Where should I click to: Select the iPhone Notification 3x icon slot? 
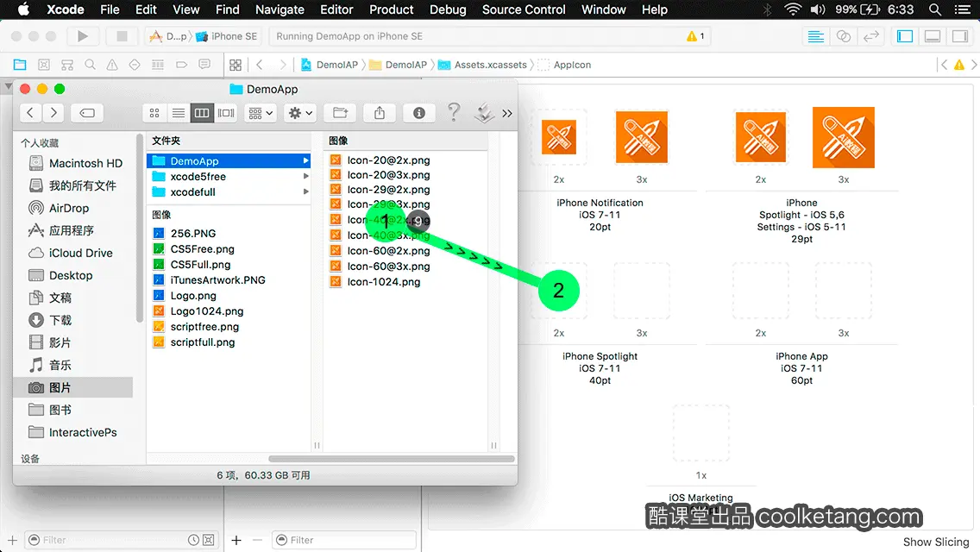(x=641, y=137)
